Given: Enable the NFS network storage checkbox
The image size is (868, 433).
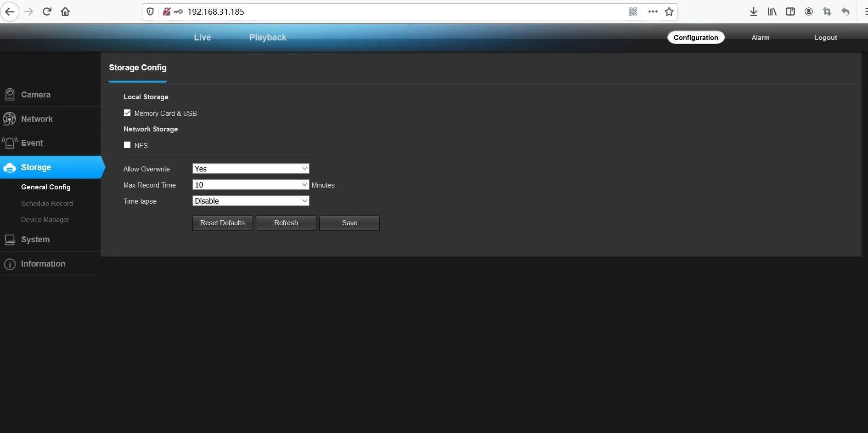Looking at the screenshot, I should click(x=127, y=145).
